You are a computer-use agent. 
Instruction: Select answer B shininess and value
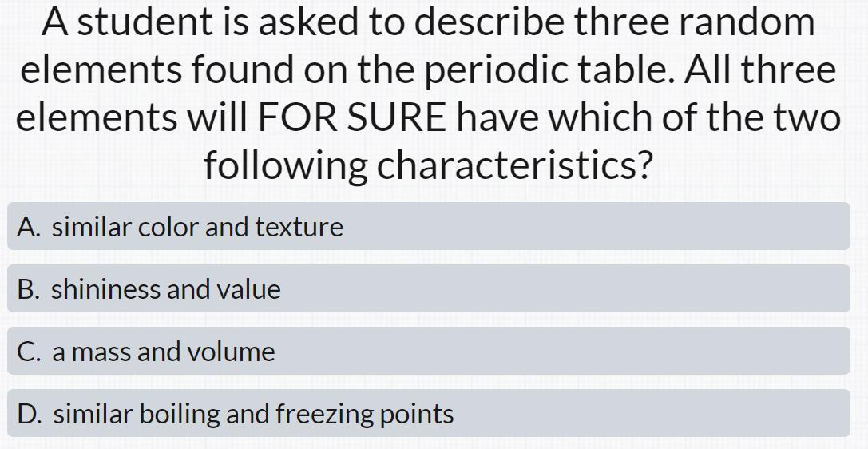tap(428, 289)
